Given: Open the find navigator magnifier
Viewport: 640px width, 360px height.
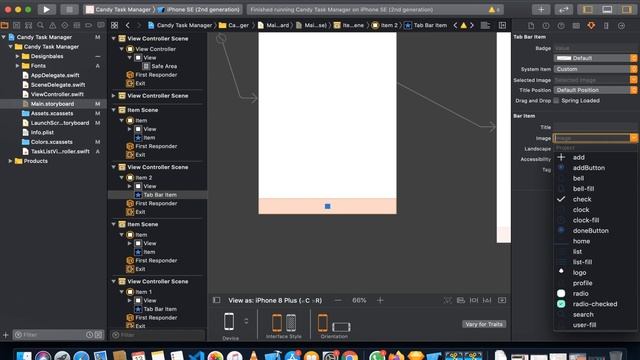Looking at the screenshot, I should pos(40,25).
